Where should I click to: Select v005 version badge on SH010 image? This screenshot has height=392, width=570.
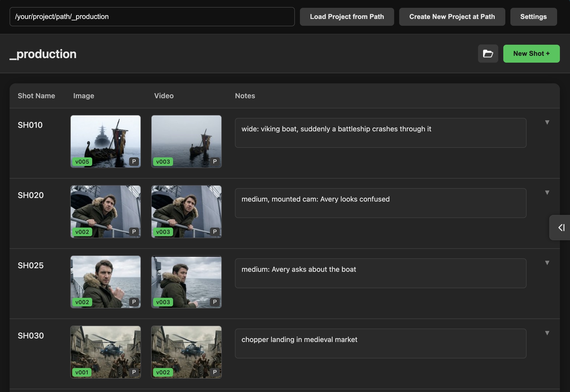[x=82, y=162]
